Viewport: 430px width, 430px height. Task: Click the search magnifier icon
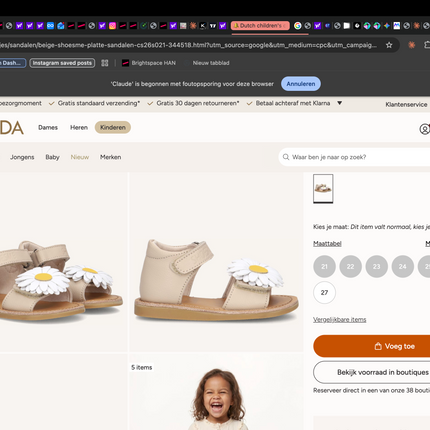tap(286, 157)
